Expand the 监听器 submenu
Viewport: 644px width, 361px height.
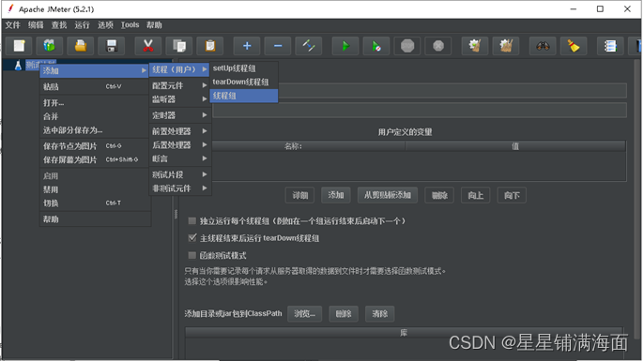(x=179, y=98)
